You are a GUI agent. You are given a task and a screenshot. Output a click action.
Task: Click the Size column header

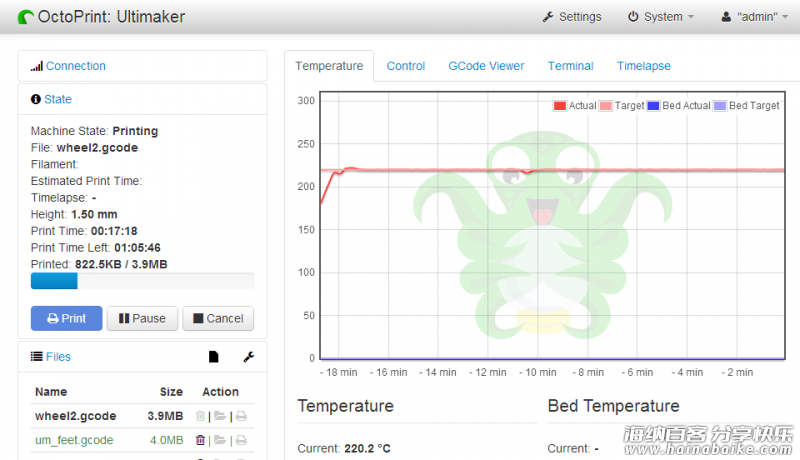171,392
